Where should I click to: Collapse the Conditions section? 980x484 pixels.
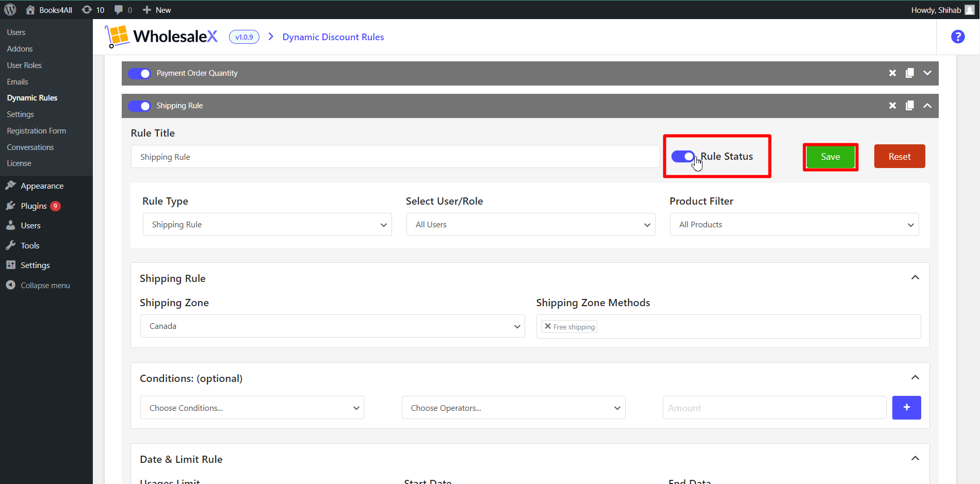pos(915,378)
